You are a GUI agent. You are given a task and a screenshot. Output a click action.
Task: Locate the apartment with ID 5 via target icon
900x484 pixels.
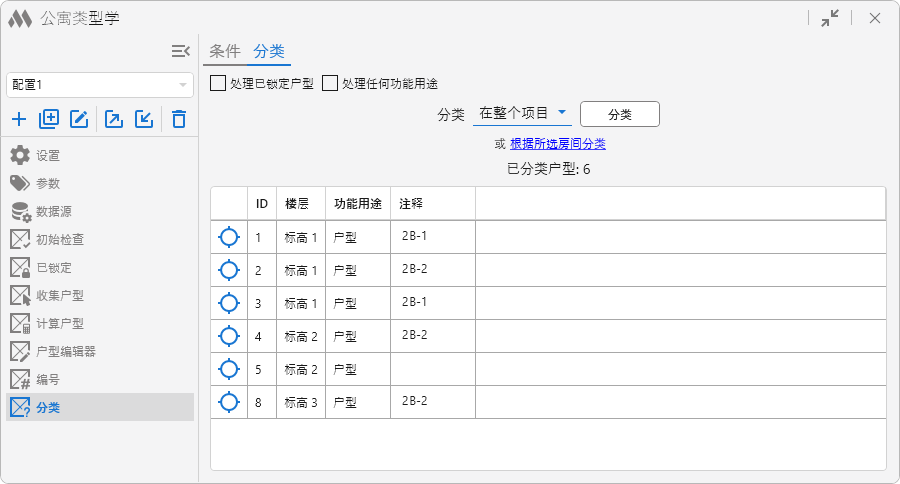tap(229, 369)
